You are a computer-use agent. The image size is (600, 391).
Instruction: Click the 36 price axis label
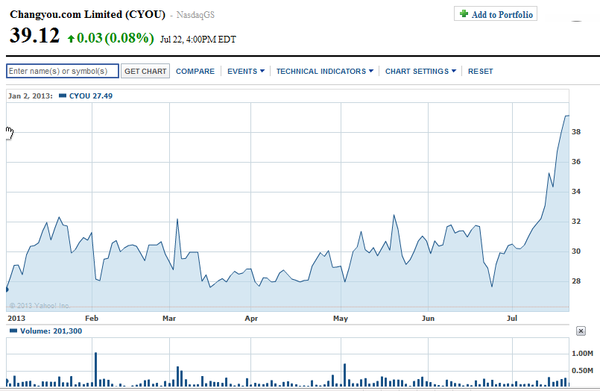coord(576,162)
